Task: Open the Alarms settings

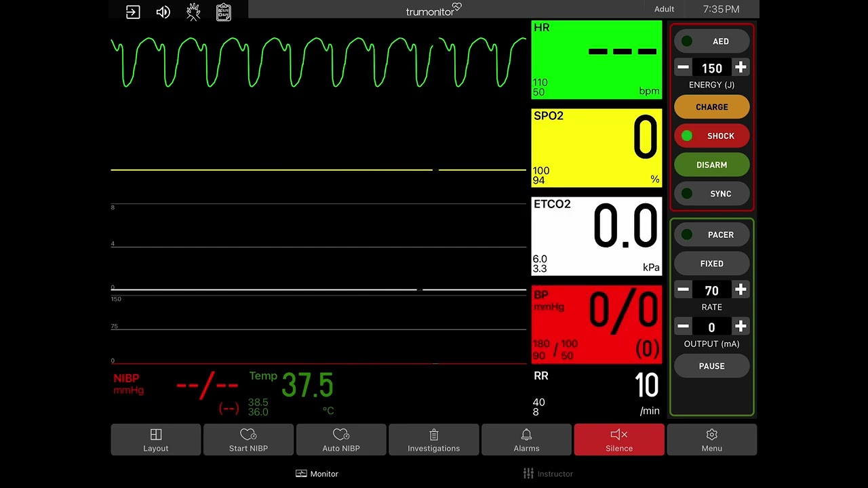Action: point(526,440)
